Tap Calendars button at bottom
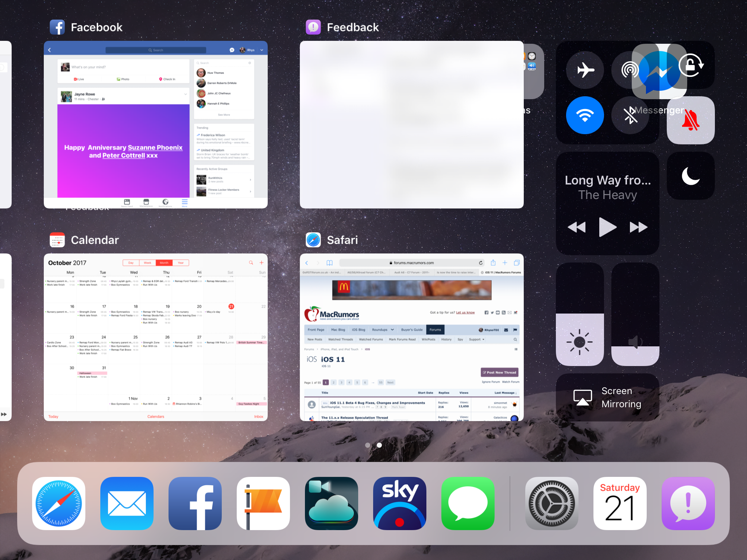The image size is (747, 560). coord(156,416)
